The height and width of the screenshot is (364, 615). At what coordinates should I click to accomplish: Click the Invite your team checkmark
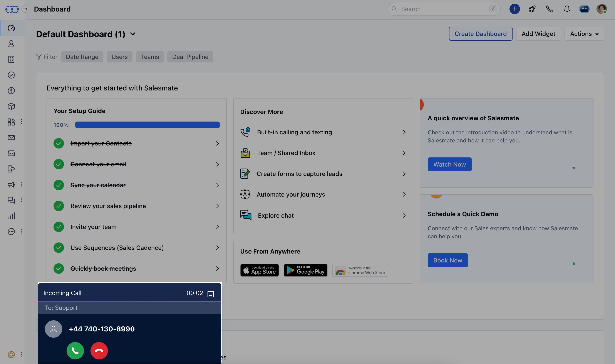pyautogui.click(x=59, y=227)
